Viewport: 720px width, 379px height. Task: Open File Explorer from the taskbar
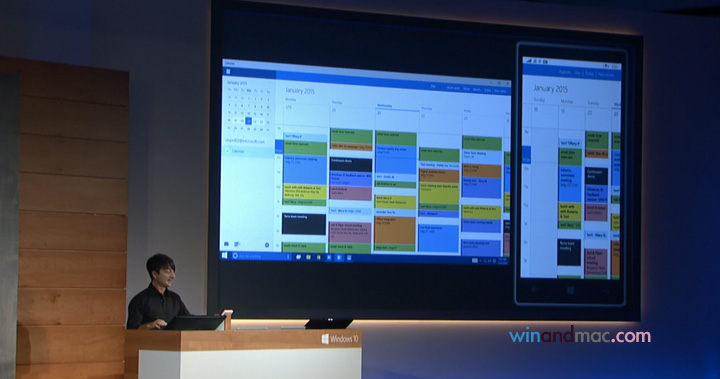(309, 257)
